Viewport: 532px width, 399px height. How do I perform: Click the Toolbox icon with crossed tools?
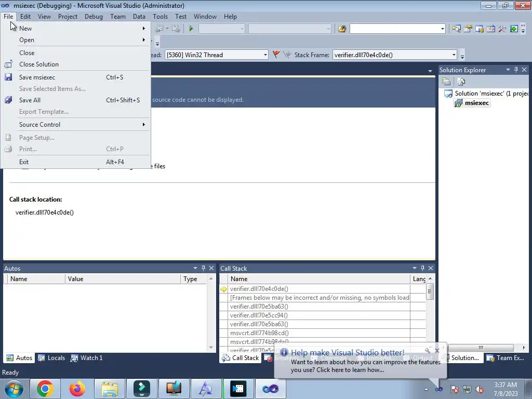click(502, 29)
